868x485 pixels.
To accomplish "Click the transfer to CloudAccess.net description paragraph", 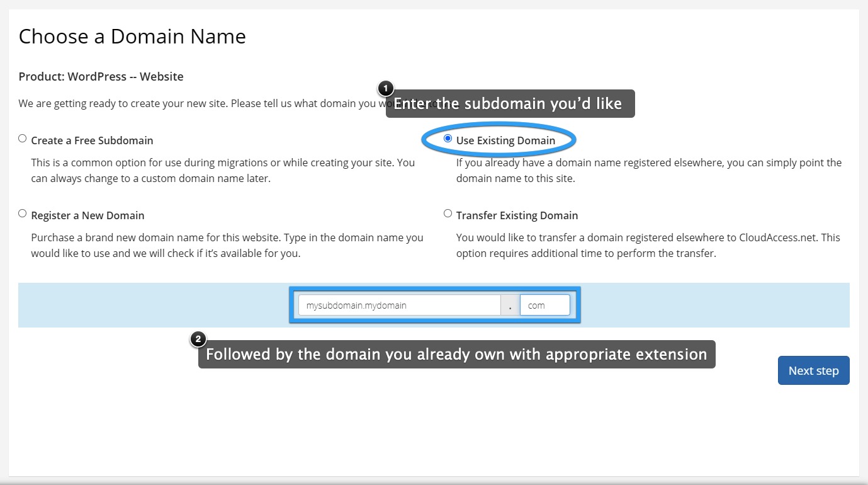I will (x=648, y=246).
